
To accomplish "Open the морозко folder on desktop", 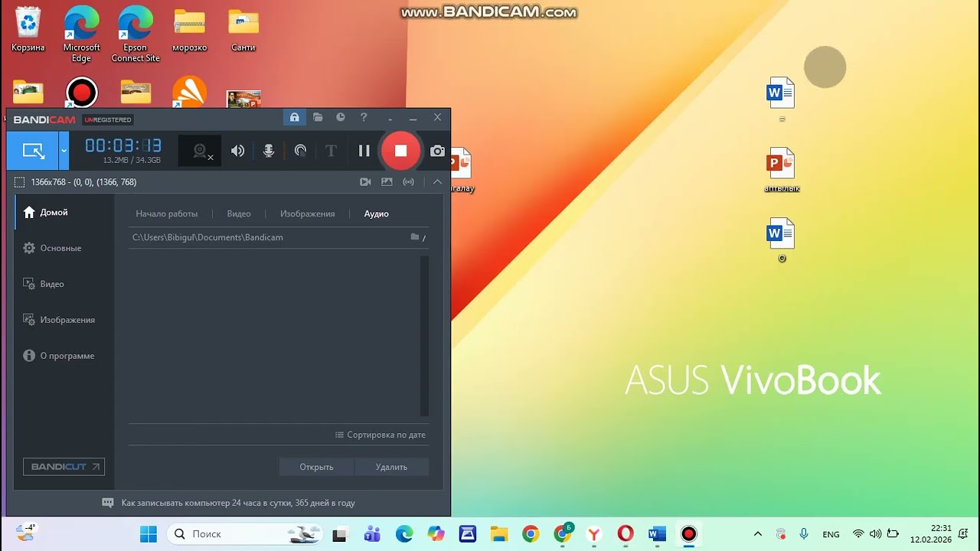I will point(189,30).
